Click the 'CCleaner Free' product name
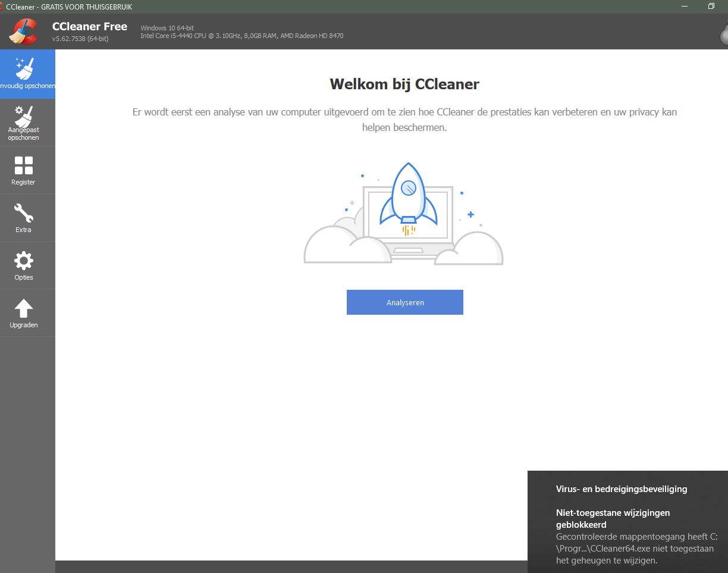 coord(90,26)
